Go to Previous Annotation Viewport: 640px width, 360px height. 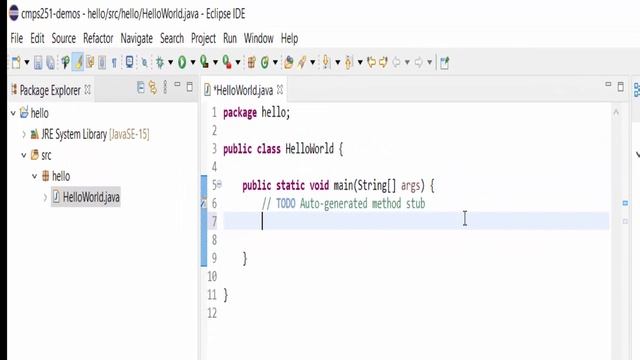pos(348,62)
